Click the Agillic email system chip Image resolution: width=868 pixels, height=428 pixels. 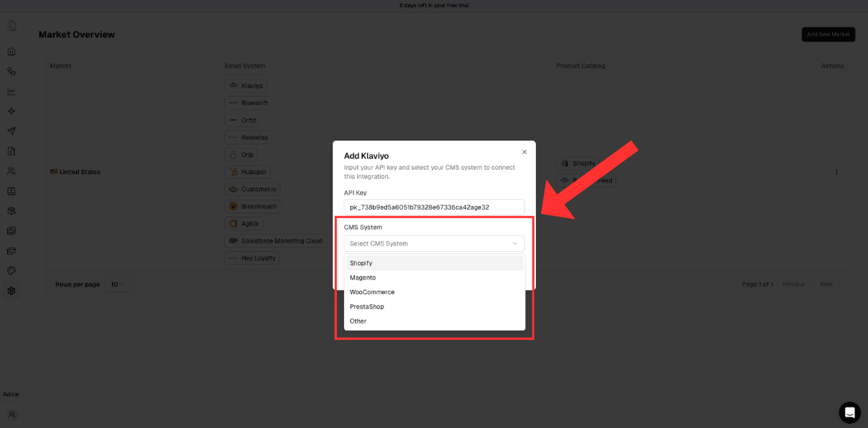(x=244, y=223)
